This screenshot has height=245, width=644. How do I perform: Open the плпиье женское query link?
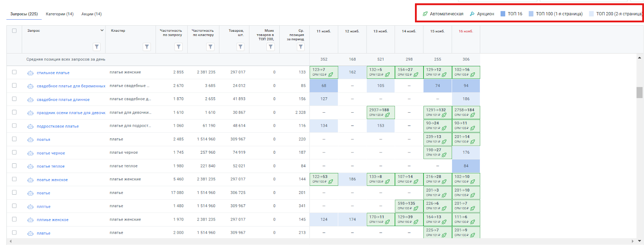[x=52, y=220]
